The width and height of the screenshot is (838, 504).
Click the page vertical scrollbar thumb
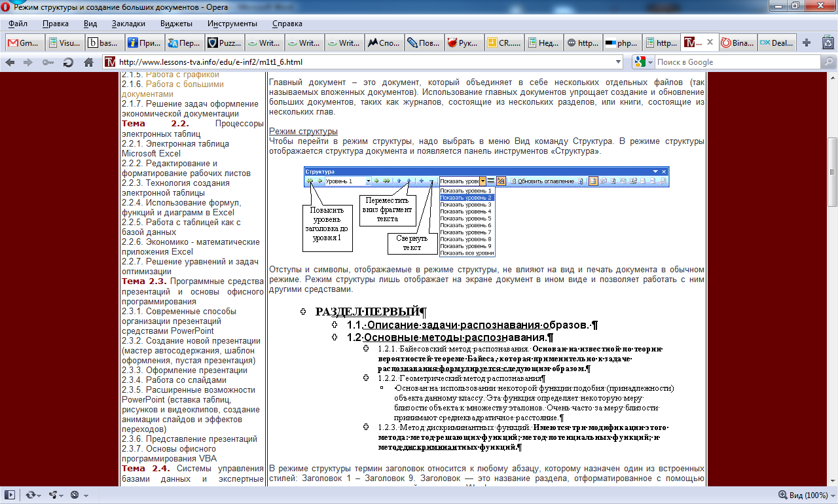832,171
